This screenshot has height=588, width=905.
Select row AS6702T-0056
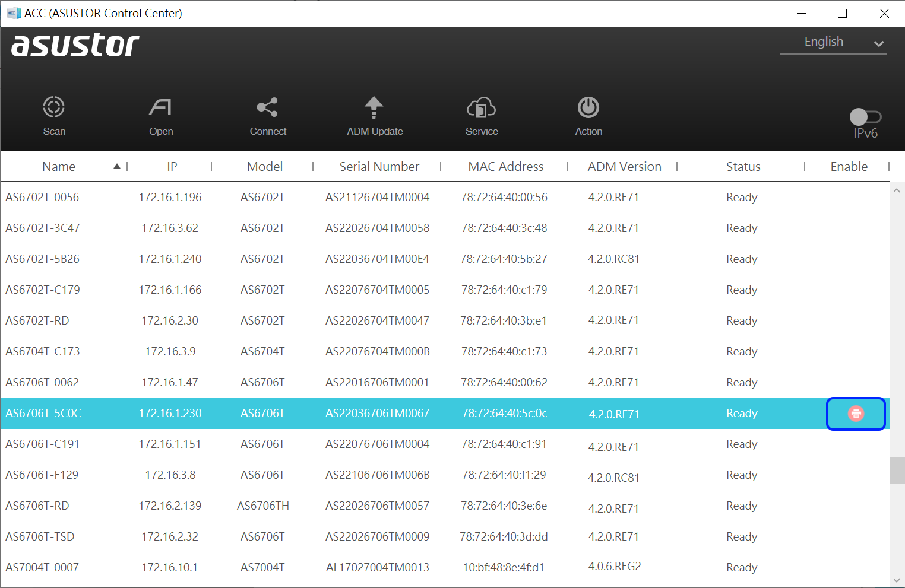pos(445,198)
